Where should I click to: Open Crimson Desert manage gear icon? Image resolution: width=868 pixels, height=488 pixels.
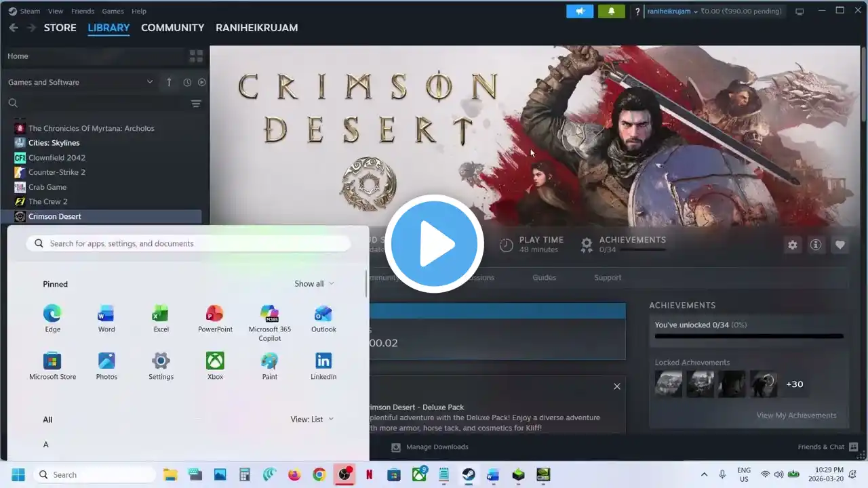(x=792, y=245)
